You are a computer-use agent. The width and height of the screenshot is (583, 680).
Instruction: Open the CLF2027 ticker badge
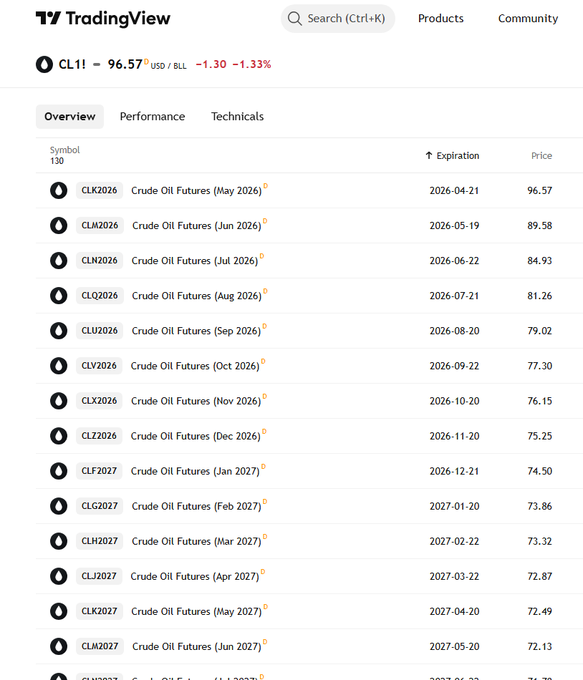(x=99, y=471)
